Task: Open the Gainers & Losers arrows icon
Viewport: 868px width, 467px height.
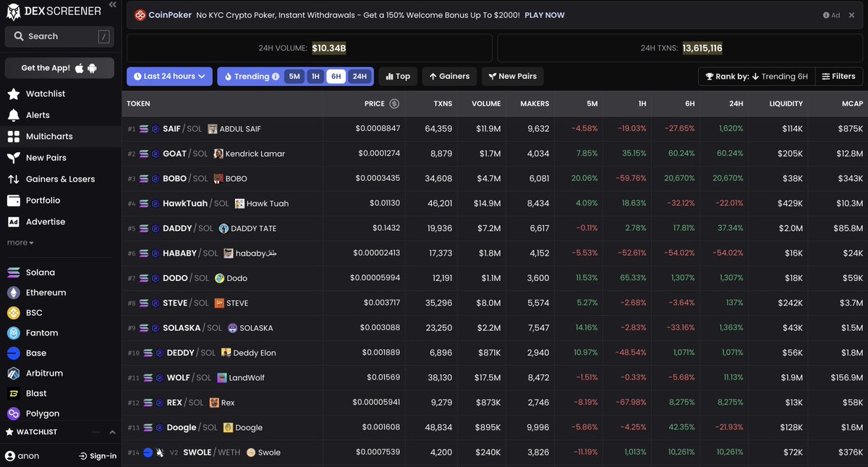Action: point(13,179)
